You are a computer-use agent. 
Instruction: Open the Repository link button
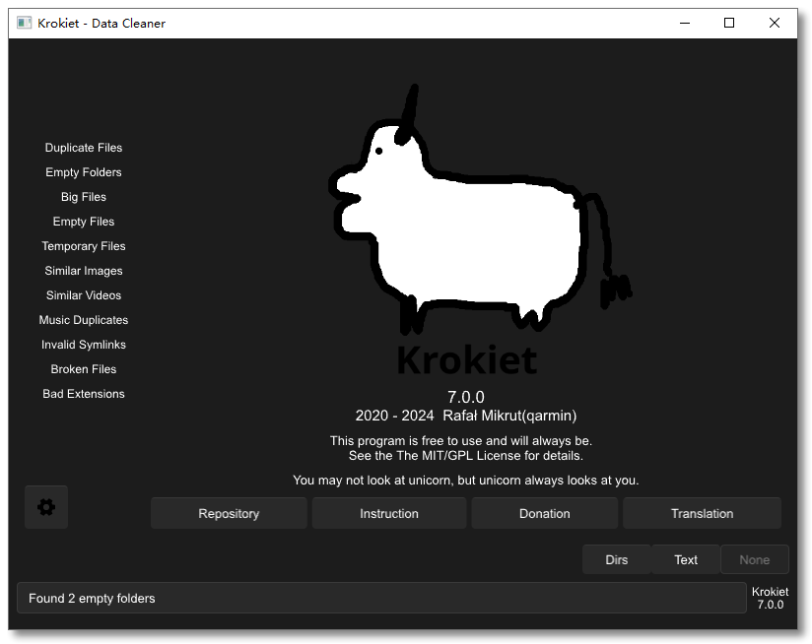[229, 513]
